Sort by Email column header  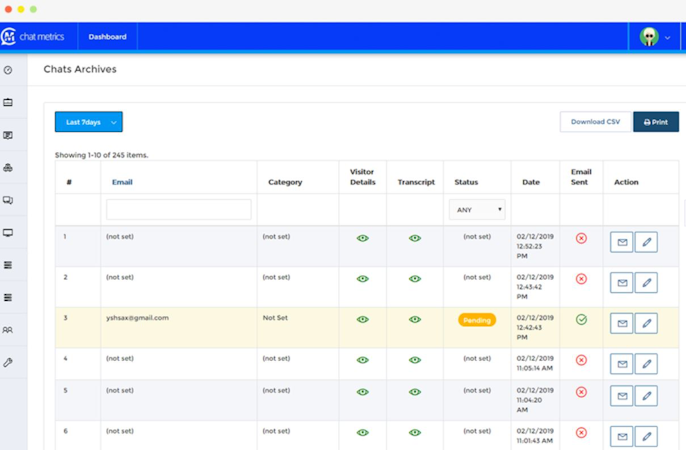coord(122,182)
